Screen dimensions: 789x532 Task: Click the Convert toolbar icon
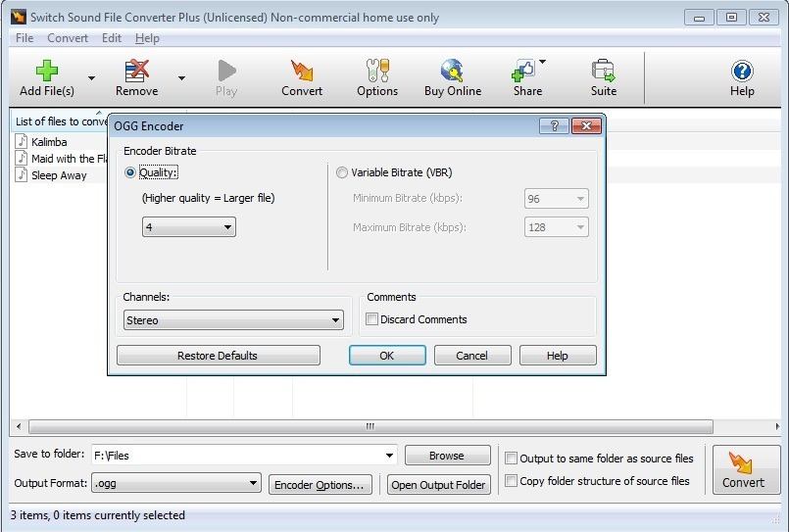[x=302, y=71]
